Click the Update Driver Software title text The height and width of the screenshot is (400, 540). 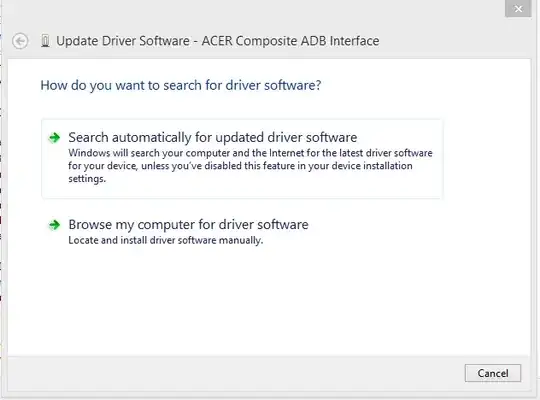click(123, 41)
